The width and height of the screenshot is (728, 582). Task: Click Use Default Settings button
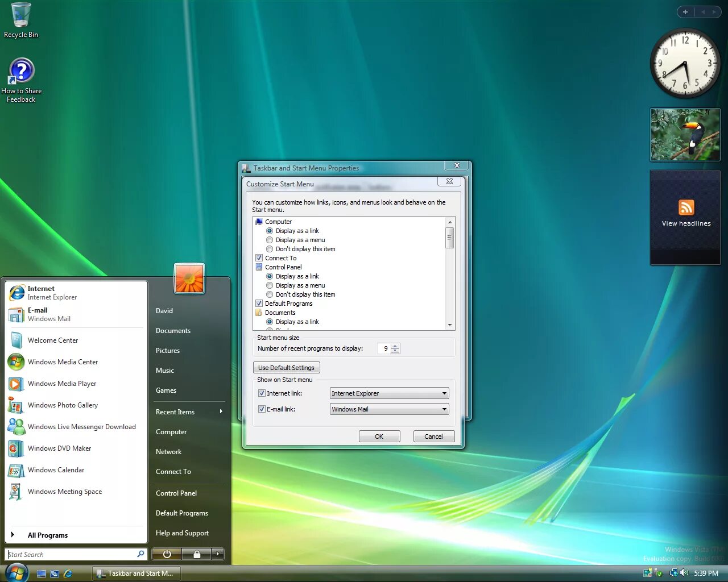(287, 368)
